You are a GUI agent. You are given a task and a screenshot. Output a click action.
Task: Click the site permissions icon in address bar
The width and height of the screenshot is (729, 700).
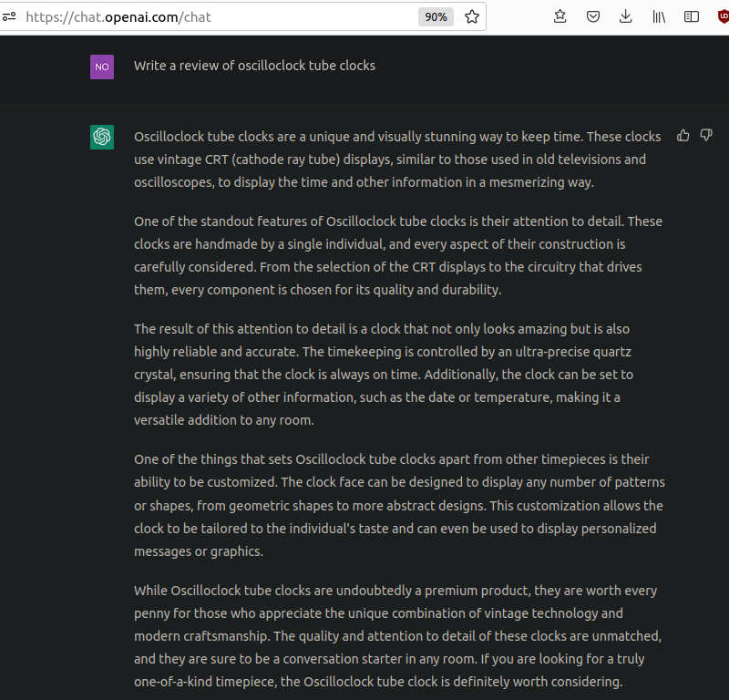(x=9, y=16)
